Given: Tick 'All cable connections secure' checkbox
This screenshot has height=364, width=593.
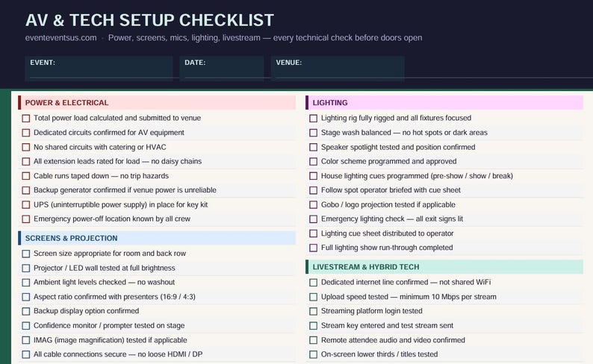Looking at the screenshot, I should 25,354.
